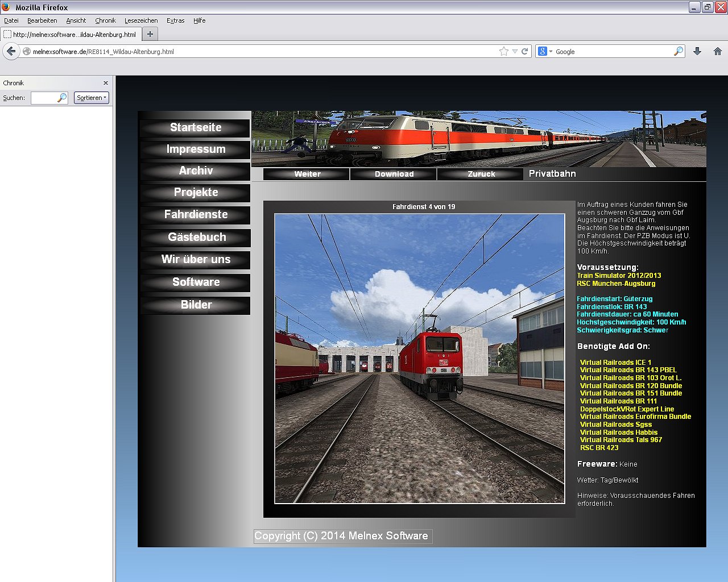Click the Google search magnifier icon
This screenshot has width=728, height=582.
(678, 51)
